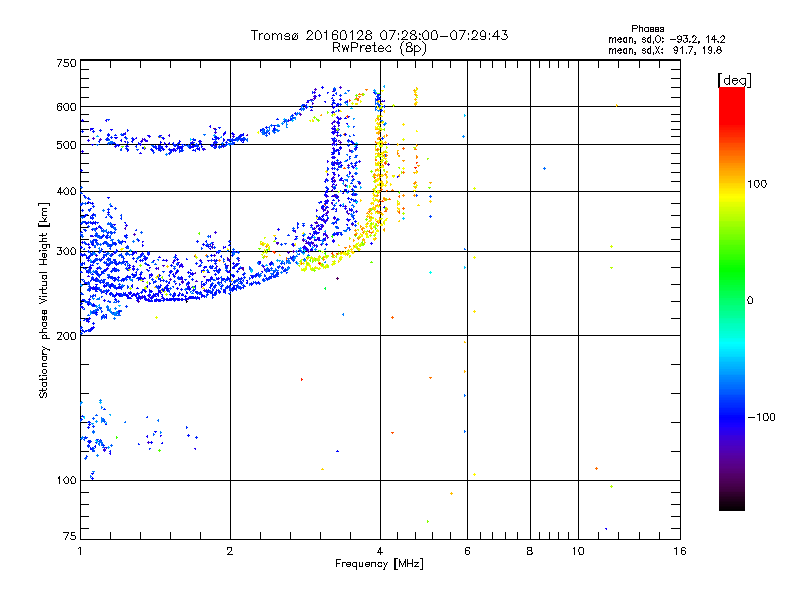
Task: Click the x-axis tick label '16'
Action: click(680, 552)
